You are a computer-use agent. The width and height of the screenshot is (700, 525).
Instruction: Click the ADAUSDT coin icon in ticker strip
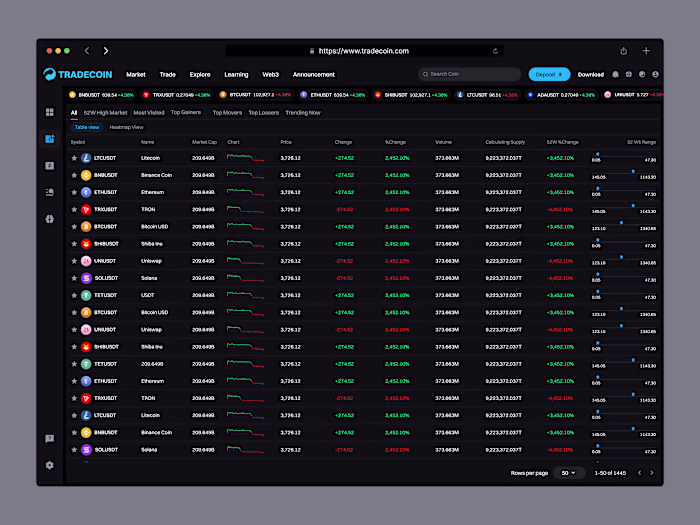pos(530,95)
